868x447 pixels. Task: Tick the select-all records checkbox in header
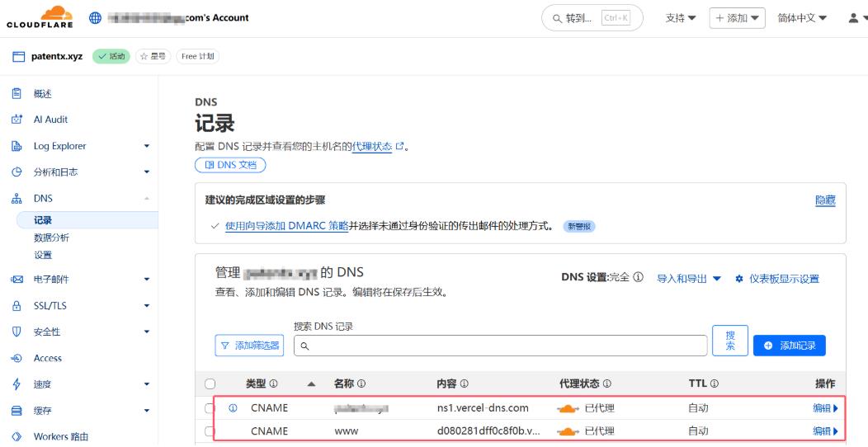210,383
